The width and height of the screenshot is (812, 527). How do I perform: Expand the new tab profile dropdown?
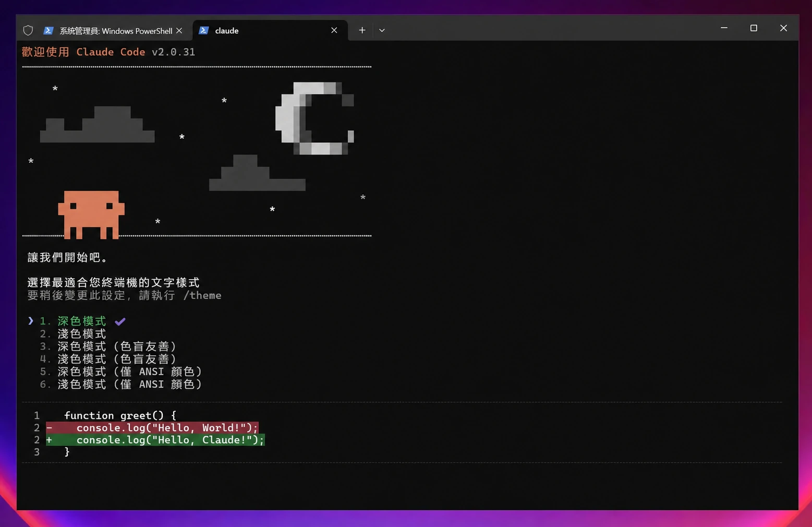click(382, 30)
